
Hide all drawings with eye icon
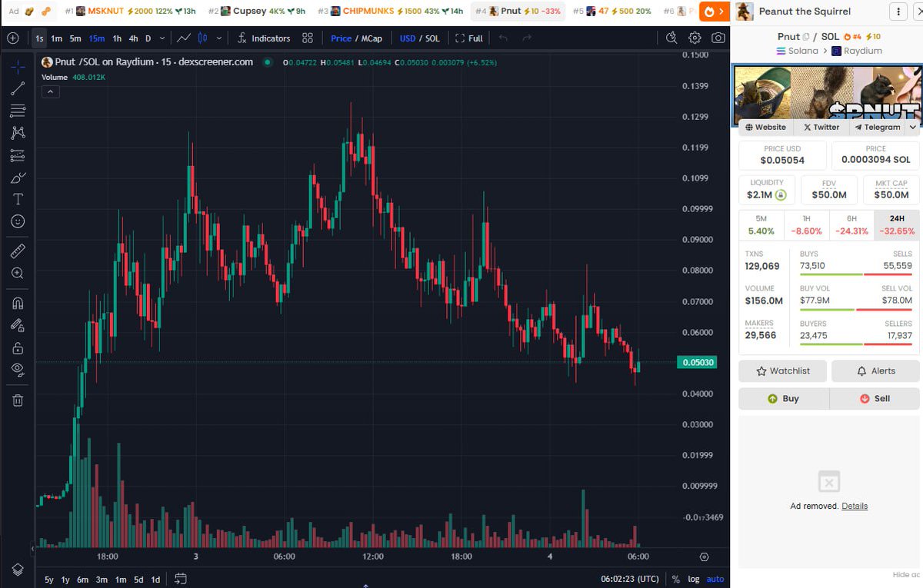click(18, 370)
